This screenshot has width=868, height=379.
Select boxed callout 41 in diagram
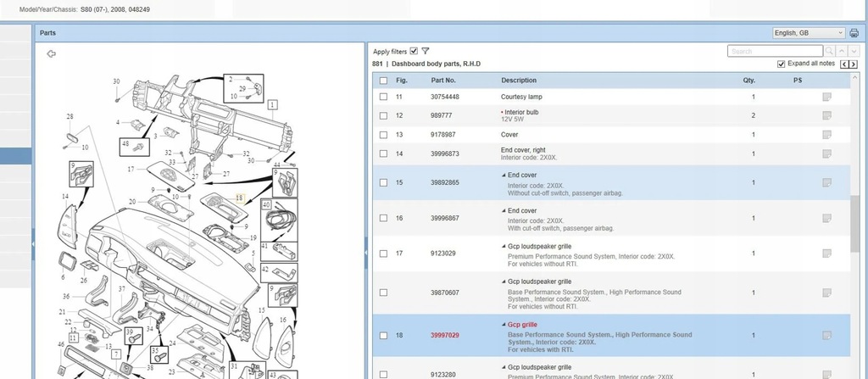pyautogui.click(x=278, y=252)
